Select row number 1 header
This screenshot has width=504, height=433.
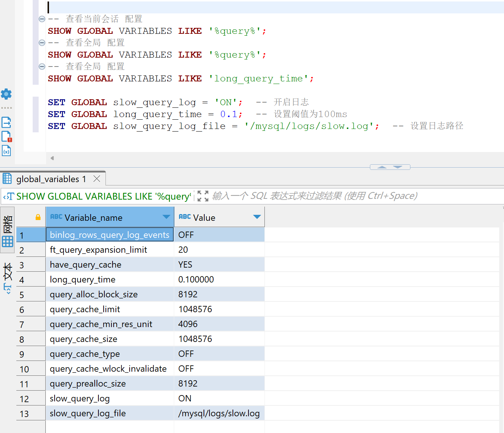click(x=31, y=235)
